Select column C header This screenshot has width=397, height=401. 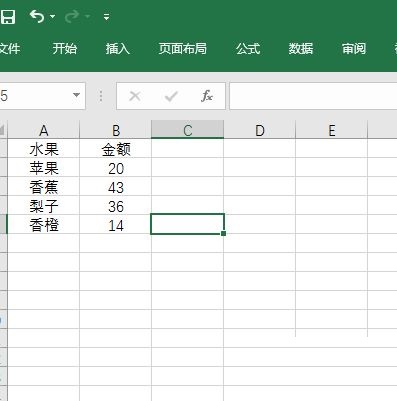point(187,130)
